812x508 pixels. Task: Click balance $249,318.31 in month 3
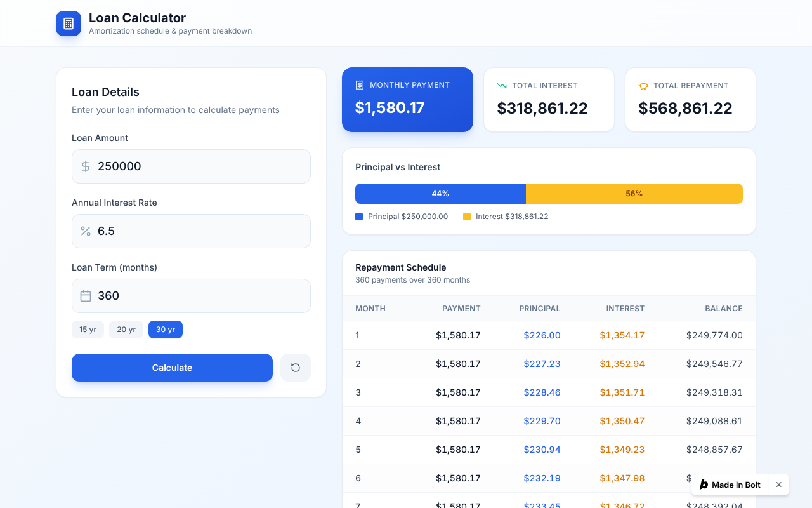pyautogui.click(x=714, y=392)
